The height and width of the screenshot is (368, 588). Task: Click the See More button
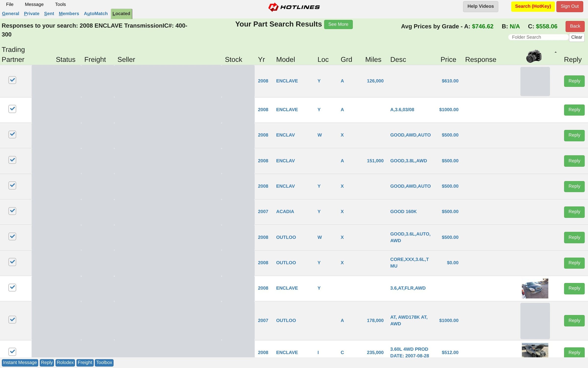click(x=338, y=24)
